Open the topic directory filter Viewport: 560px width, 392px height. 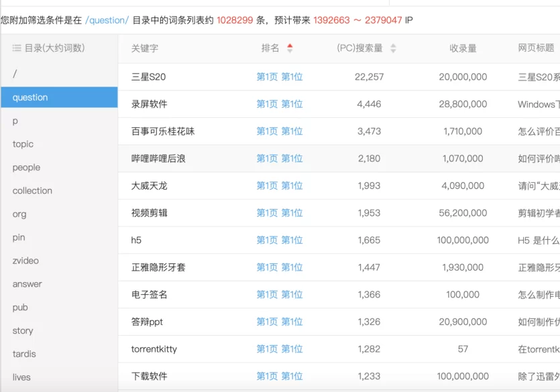point(23,144)
